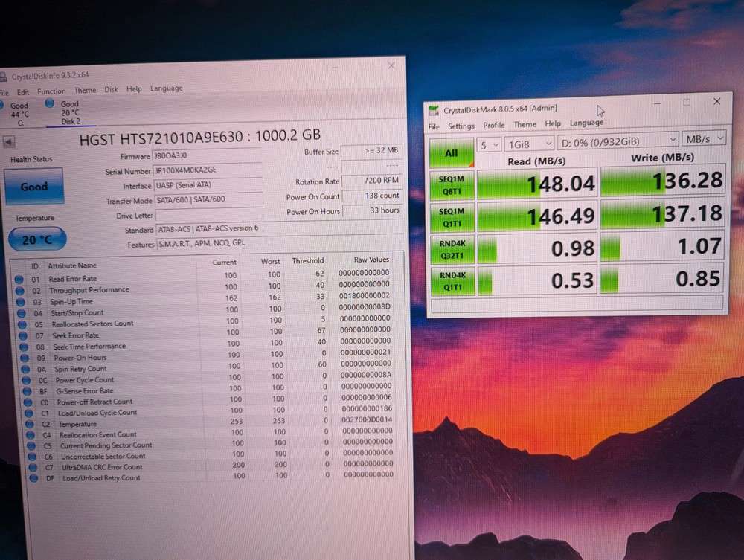Open CrystalDiskMark's Theme menu
The width and height of the screenshot is (744, 560).
tap(525, 124)
